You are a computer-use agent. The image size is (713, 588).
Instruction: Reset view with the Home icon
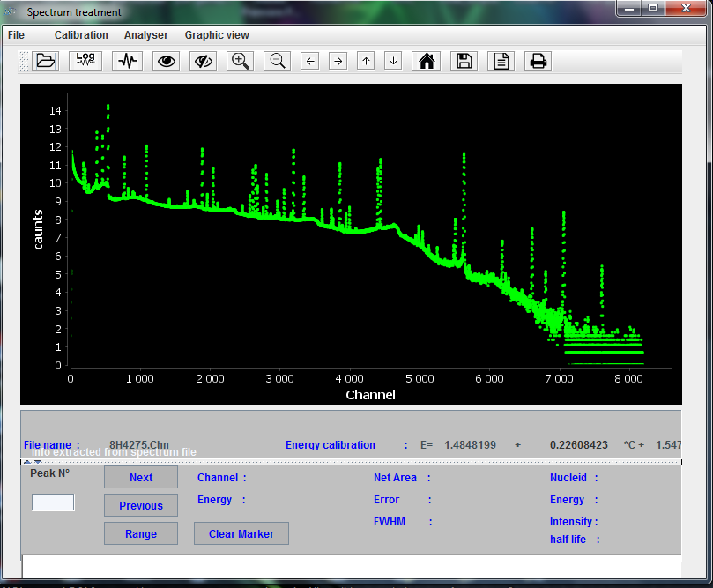[426, 60]
